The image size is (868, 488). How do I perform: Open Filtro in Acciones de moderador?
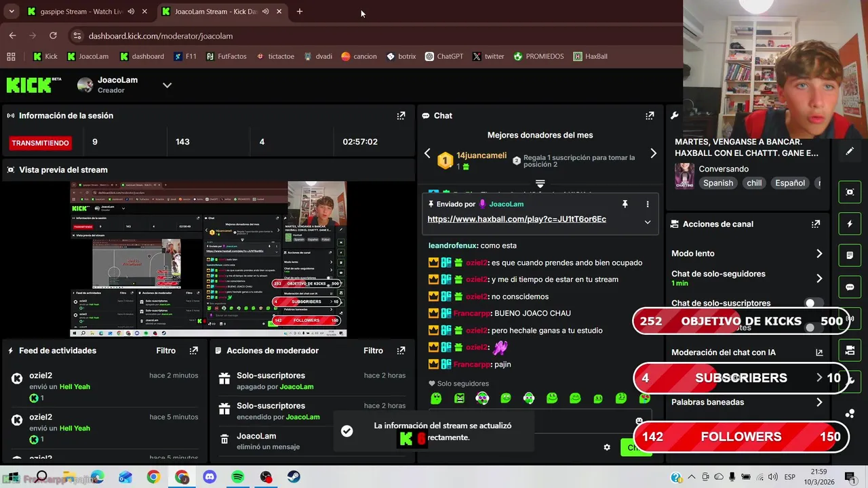click(x=373, y=350)
